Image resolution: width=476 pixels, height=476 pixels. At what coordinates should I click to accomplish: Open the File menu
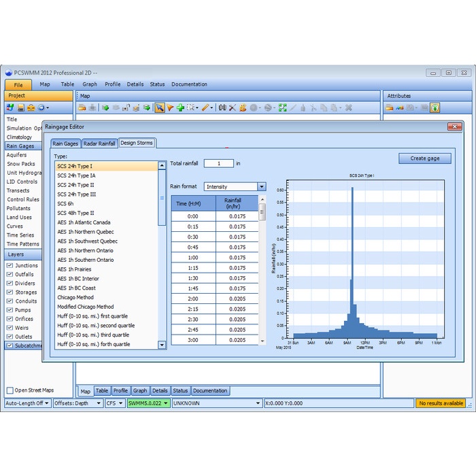click(x=18, y=85)
